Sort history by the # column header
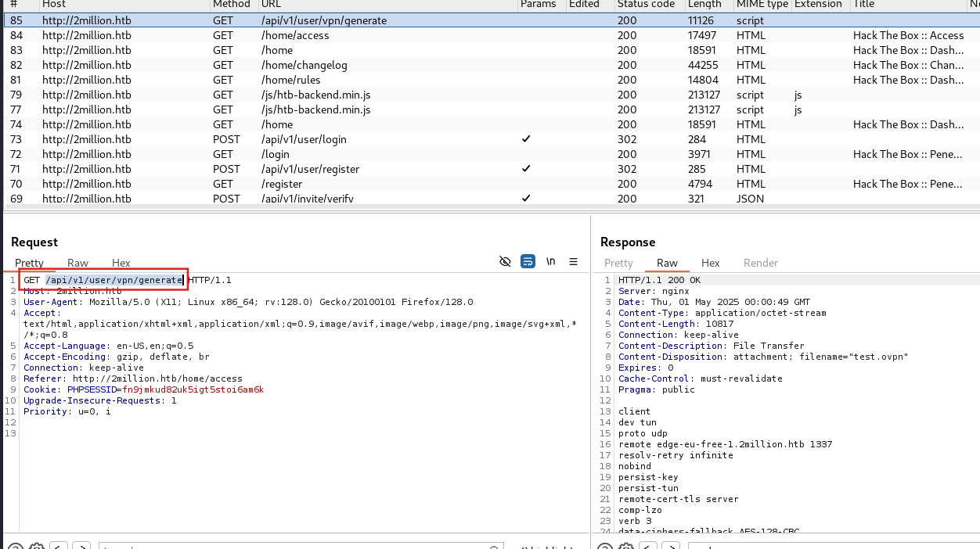 [14, 5]
